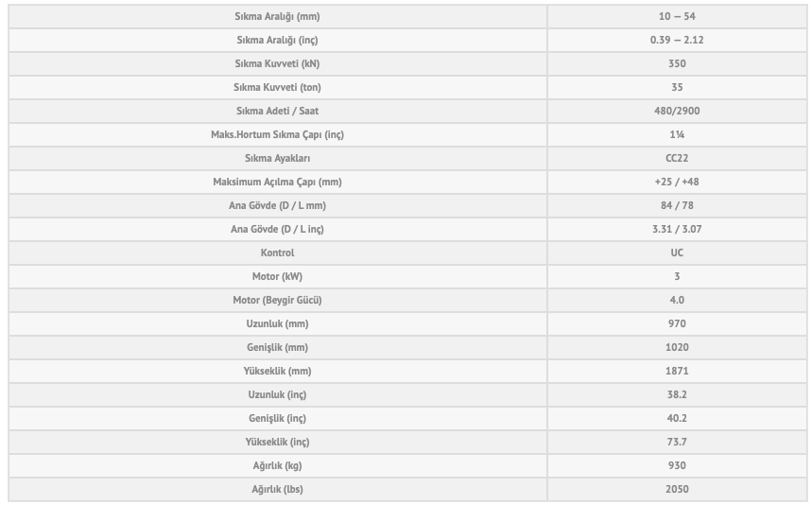Click the "Sıkma Kuvveti (kN)" row label
The height and width of the screenshot is (505, 812).
coord(277,64)
